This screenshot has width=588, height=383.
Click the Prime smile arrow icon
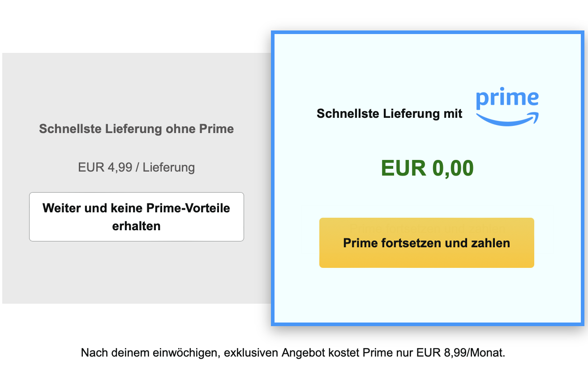click(507, 119)
